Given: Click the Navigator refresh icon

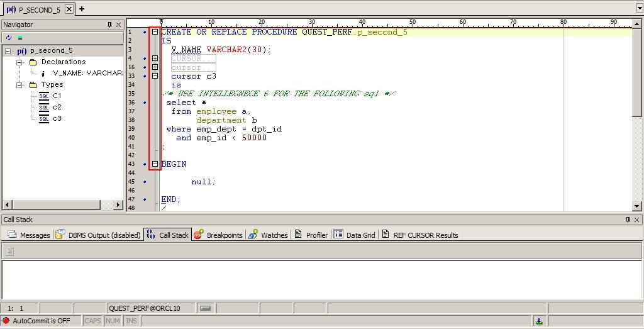Looking at the screenshot, I should [x=9, y=38].
